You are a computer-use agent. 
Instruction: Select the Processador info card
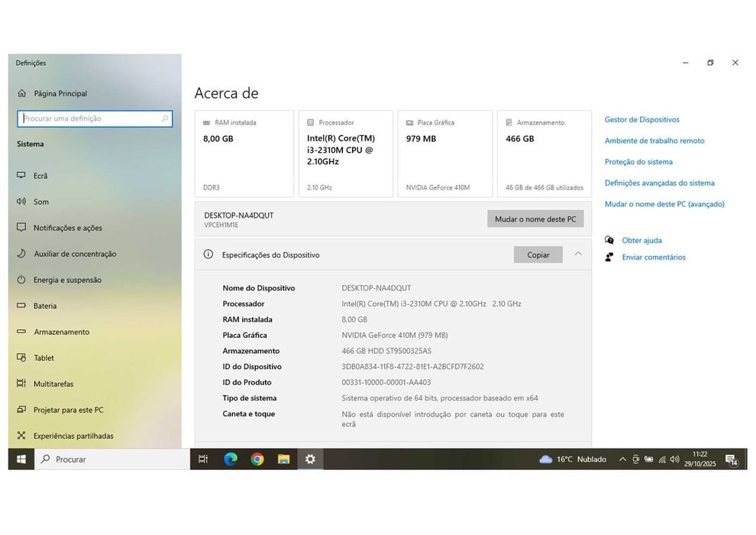pos(346,154)
